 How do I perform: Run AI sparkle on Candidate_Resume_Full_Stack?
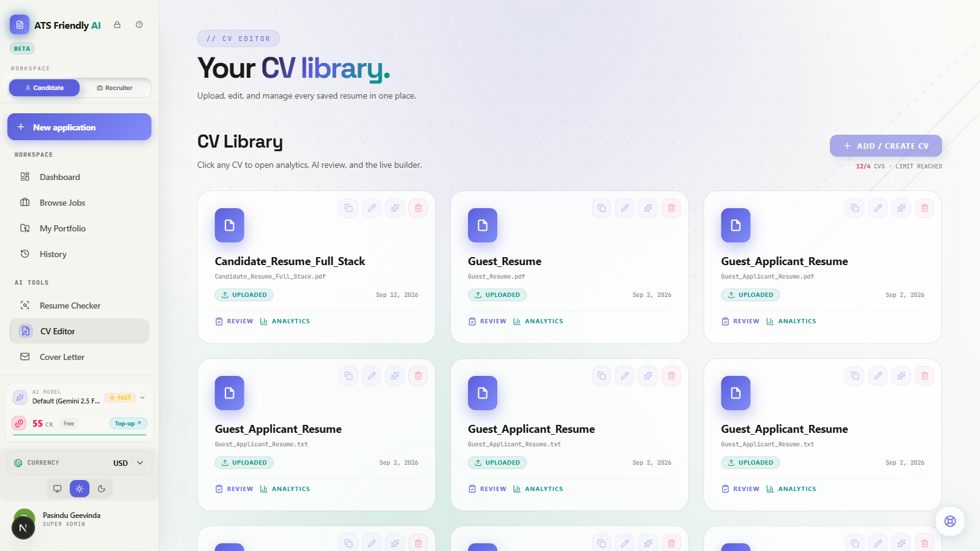395,208
